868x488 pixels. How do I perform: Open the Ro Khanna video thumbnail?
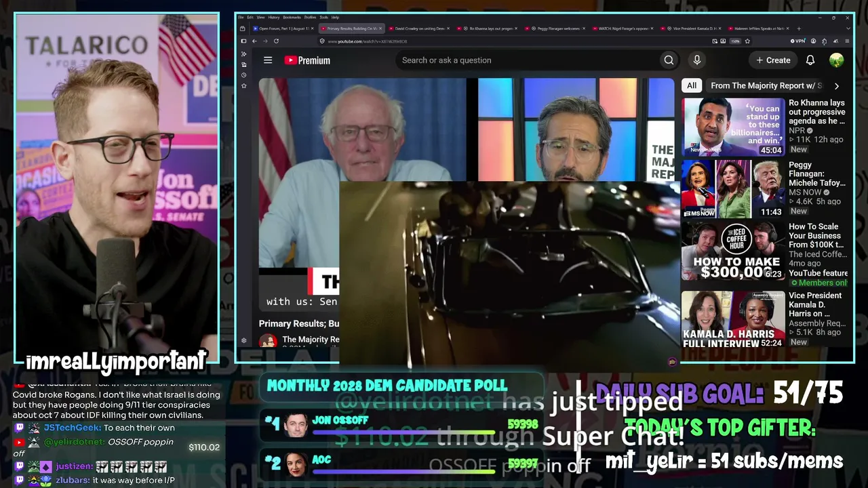[x=733, y=127]
